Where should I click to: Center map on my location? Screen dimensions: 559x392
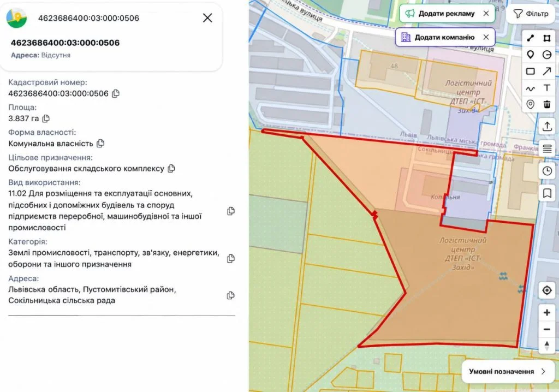click(x=547, y=290)
